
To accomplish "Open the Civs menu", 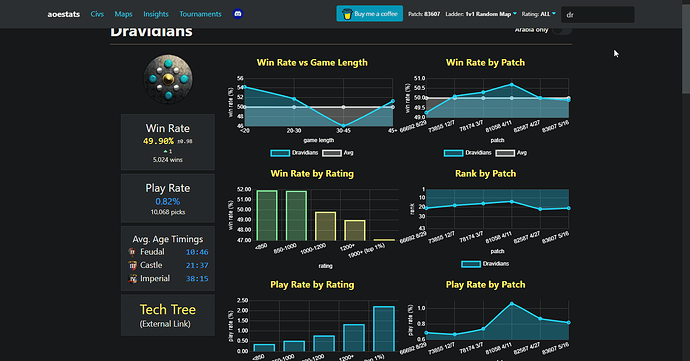I will pyautogui.click(x=97, y=14).
